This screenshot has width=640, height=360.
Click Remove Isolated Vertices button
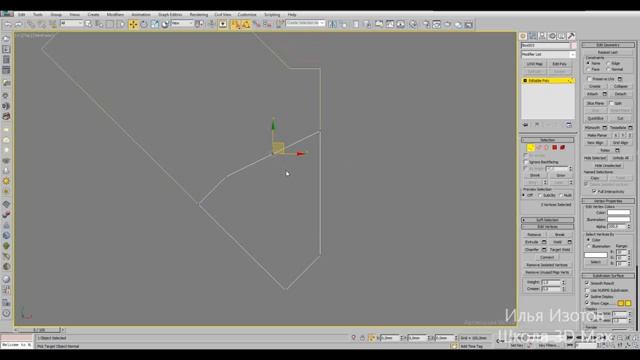point(547,265)
